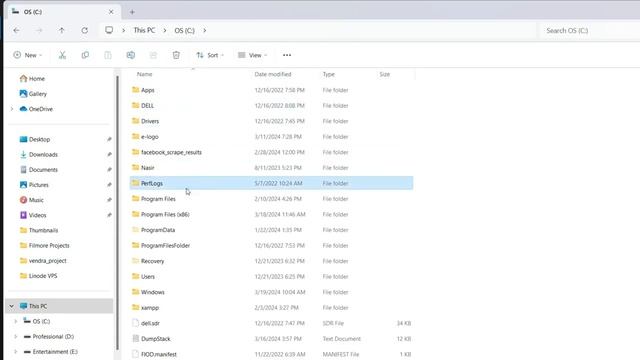Viewport: 640px width, 360px height.
Task: Click the Share icon in toolbar
Action: (x=153, y=55)
